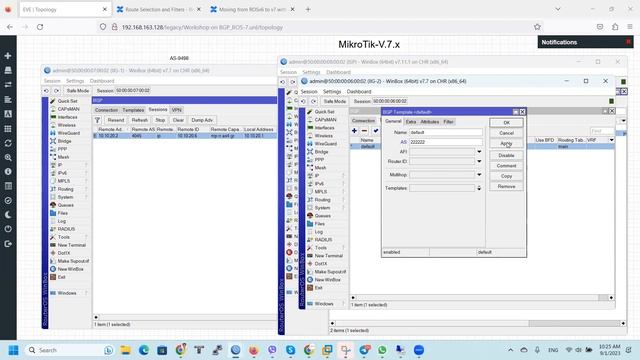Open Make Supout.rif in IG-2 sidebar
Screen dimensions: 640x360
(330, 271)
